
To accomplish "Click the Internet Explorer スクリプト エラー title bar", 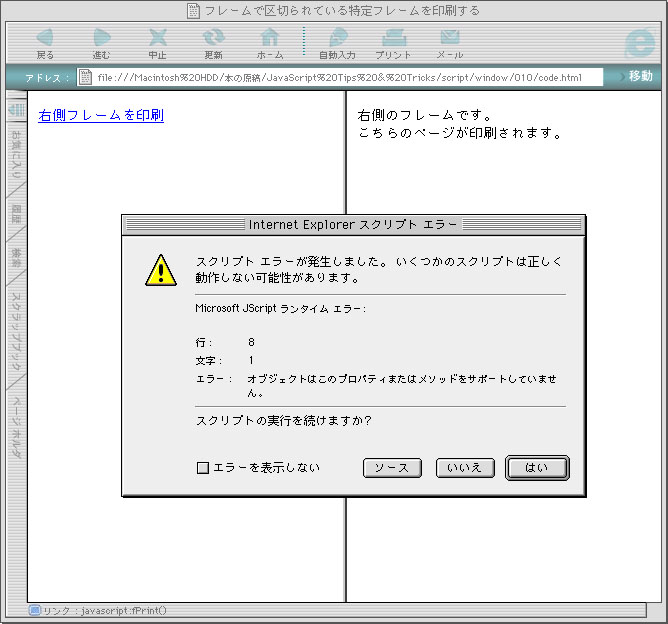I will click(x=354, y=224).
